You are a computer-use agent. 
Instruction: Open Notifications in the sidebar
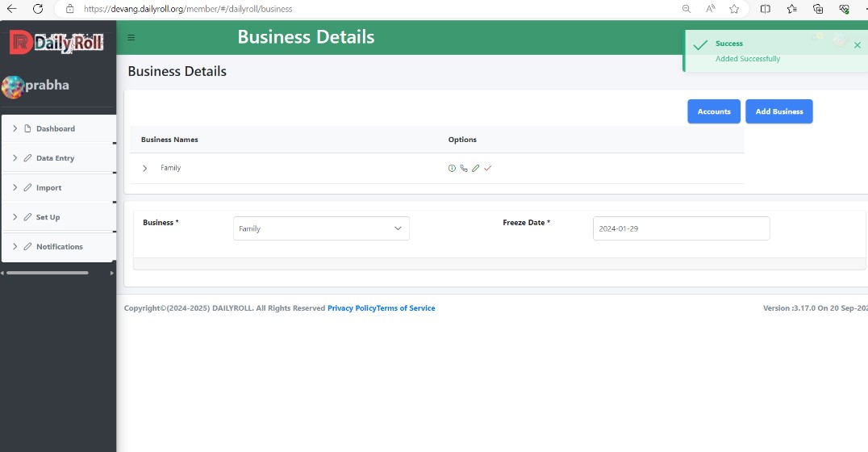[x=59, y=246]
